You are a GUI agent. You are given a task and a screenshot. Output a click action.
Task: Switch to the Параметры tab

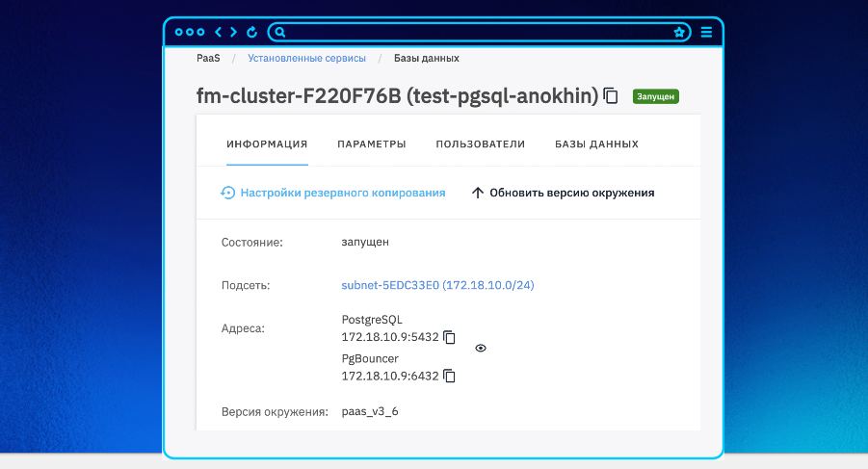(371, 144)
